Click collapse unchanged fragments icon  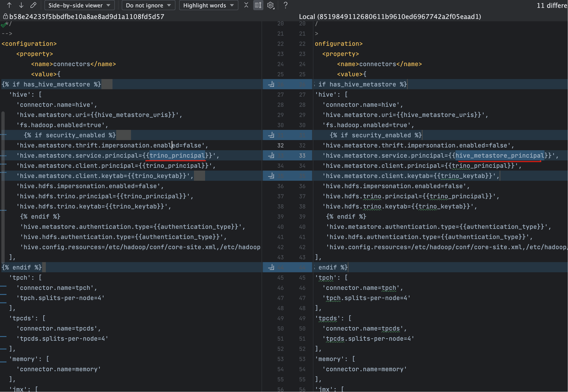click(246, 5)
